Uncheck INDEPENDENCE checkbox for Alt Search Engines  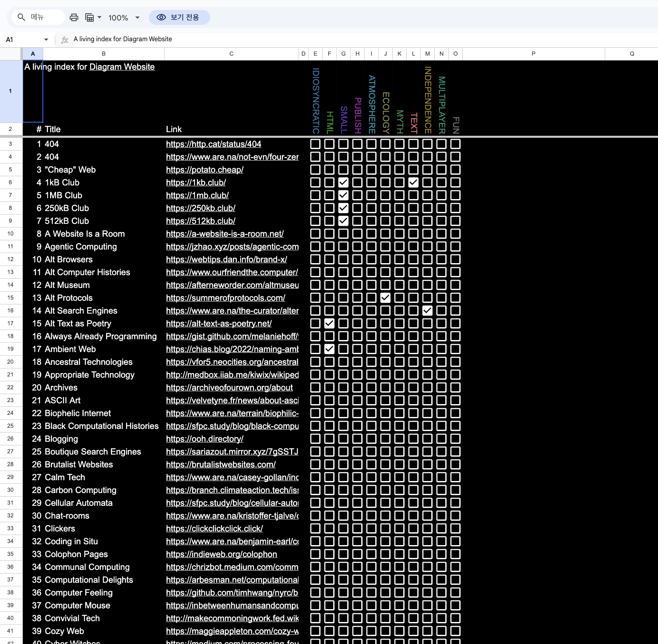point(427,311)
